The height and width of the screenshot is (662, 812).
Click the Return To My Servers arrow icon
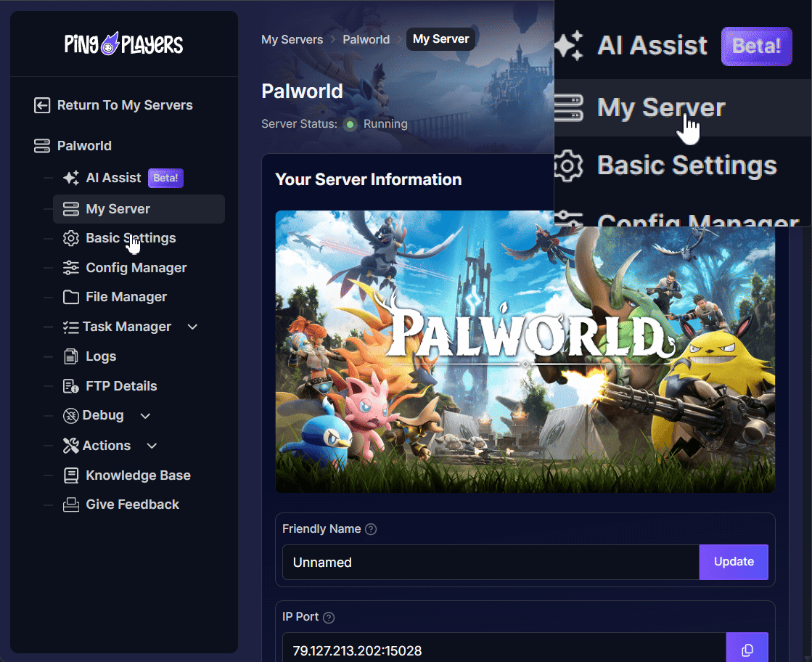(42, 105)
